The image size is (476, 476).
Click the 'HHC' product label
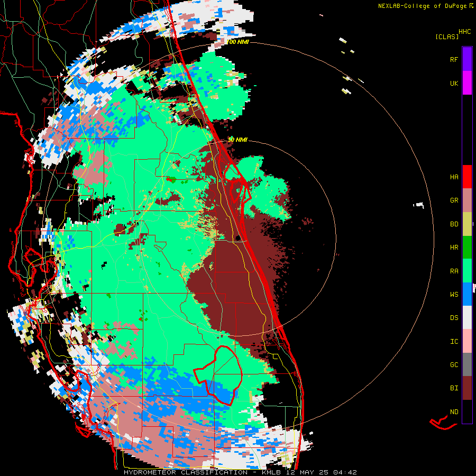coord(465,32)
